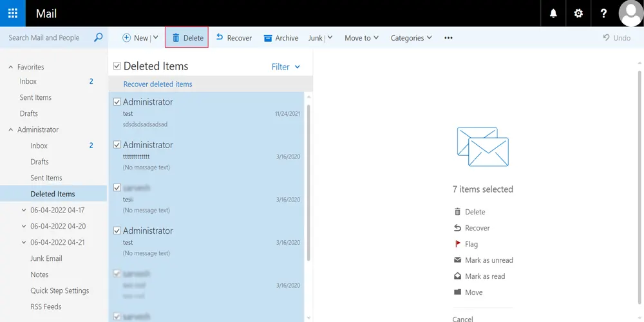Open the app launcher waffle icon
The image size is (644, 322).
13,13
